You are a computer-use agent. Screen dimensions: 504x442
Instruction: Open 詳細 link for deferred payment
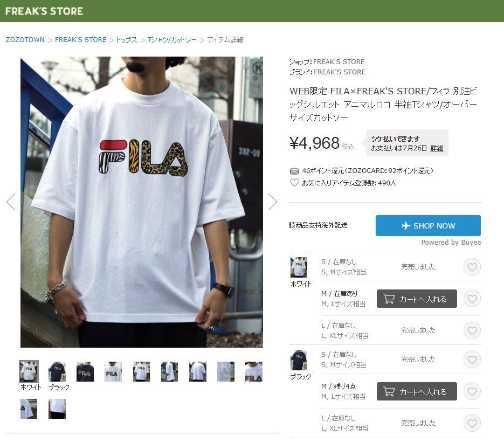[x=437, y=148]
